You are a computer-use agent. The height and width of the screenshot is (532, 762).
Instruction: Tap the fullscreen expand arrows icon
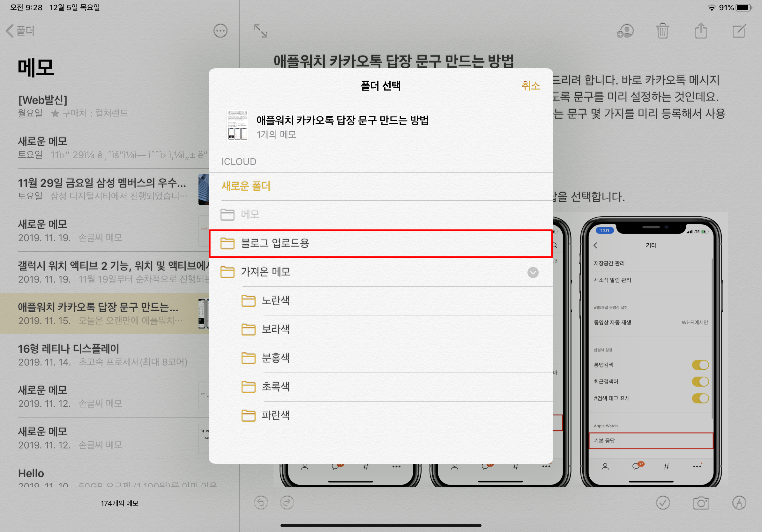pyautogui.click(x=260, y=31)
